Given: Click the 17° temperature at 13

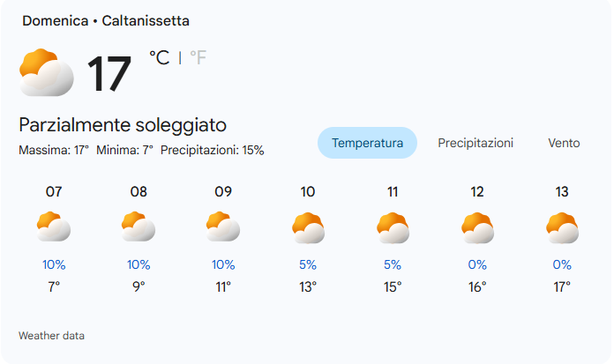Looking at the screenshot, I should point(562,286).
